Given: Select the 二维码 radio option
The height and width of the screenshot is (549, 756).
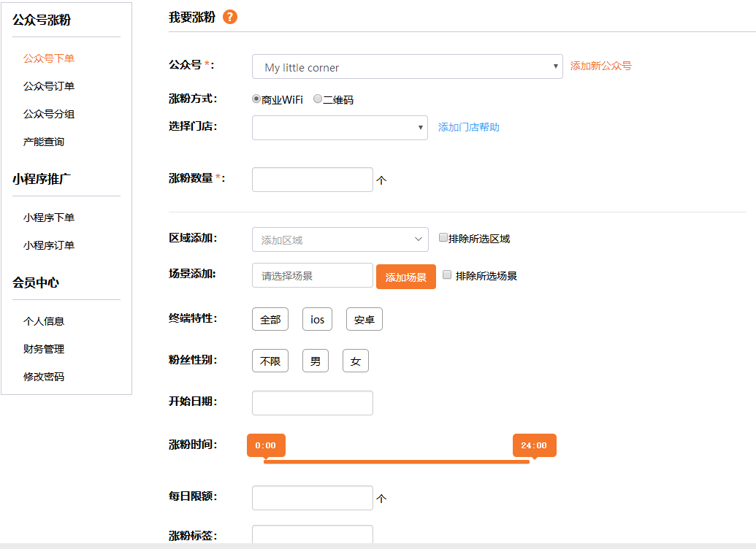Looking at the screenshot, I should point(318,99).
